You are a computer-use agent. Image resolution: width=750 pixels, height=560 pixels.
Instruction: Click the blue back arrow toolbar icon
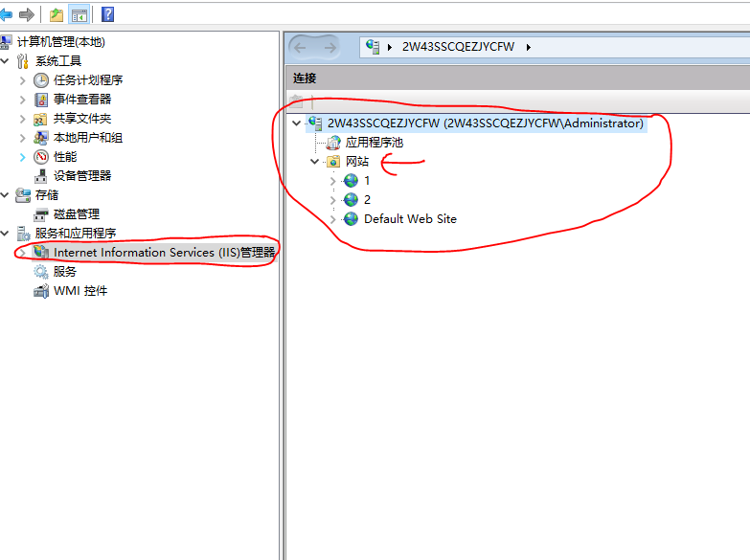[x=6, y=14]
